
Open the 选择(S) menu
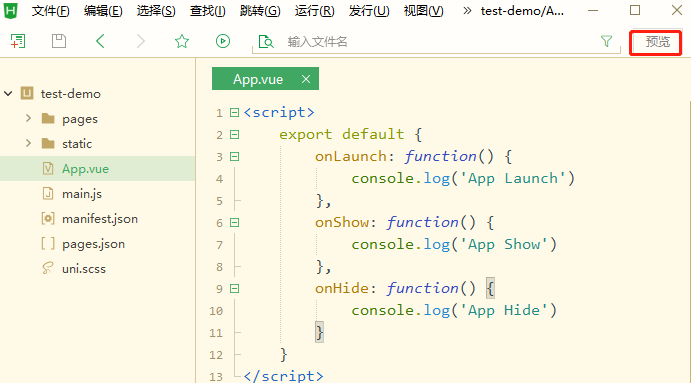coord(156,11)
